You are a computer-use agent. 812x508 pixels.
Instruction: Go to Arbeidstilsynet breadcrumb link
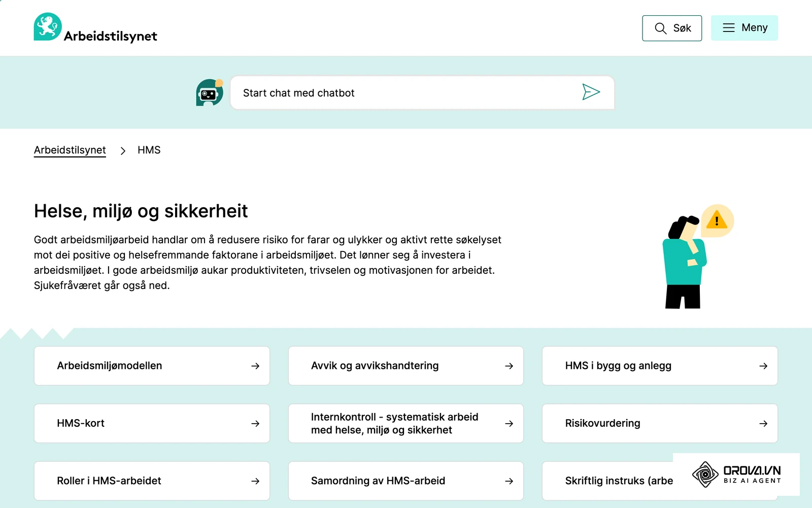coord(70,150)
